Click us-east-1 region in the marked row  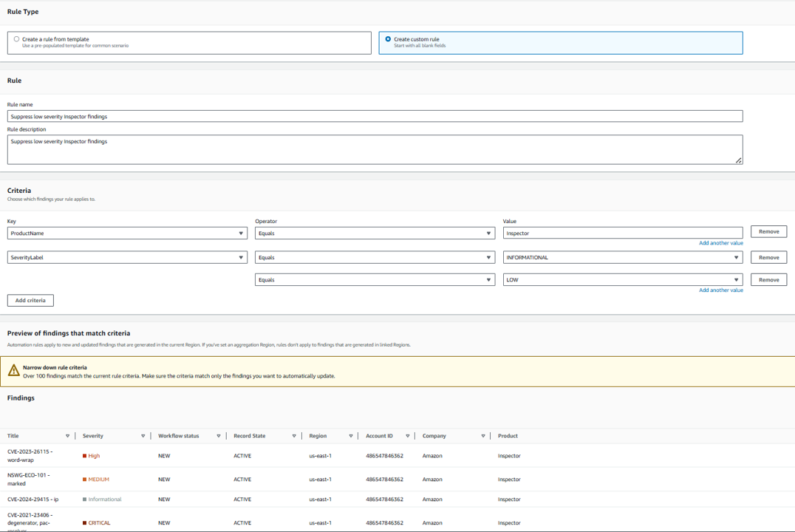(321, 480)
